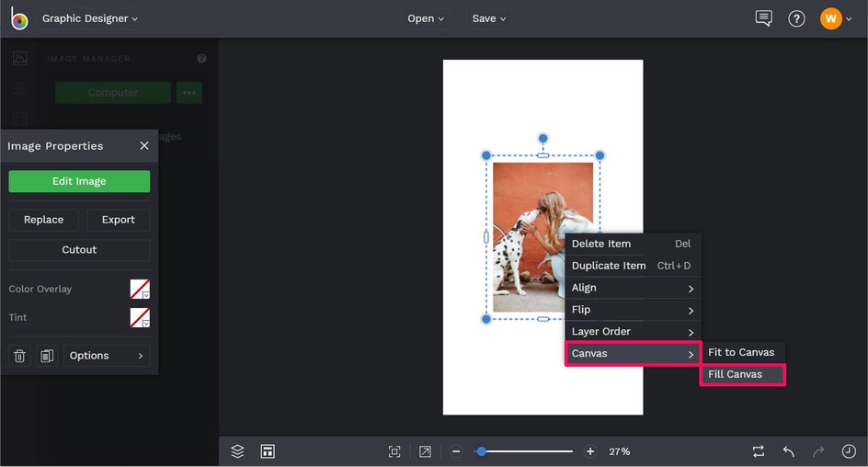Image resolution: width=868 pixels, height=467 pixels.
Task: Open the history clock icon
Action: (x=849, y=451)
